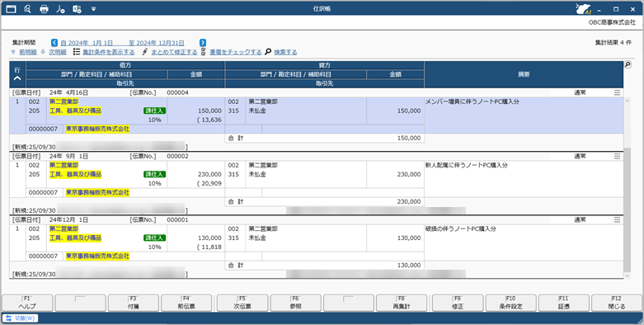Click the F9 修正 button

tap(458, 303)
